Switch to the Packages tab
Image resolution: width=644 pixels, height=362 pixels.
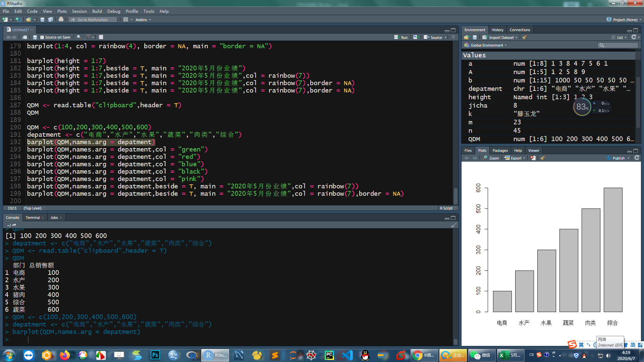coord(500,150)
